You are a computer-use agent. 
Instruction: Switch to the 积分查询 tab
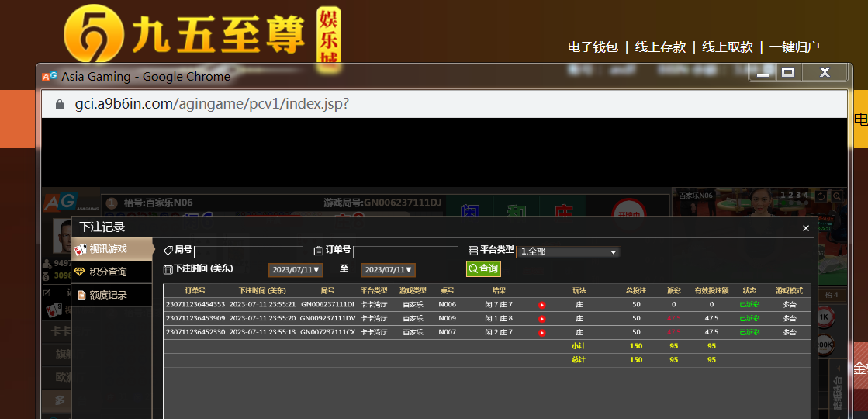point(112,272)
